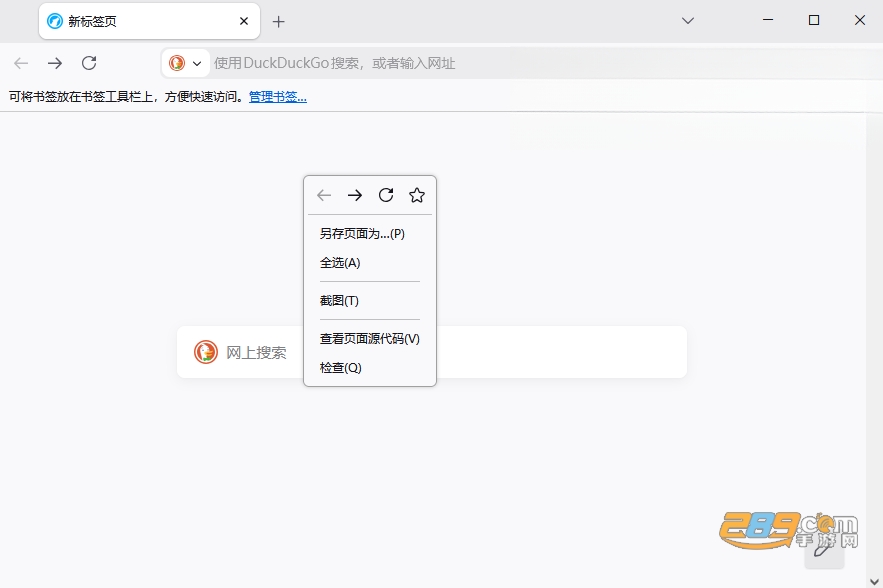Viewport: 883px width, 588px height.
Task: Close the 新标签页 tab
Action: click(x=244, y=21)
